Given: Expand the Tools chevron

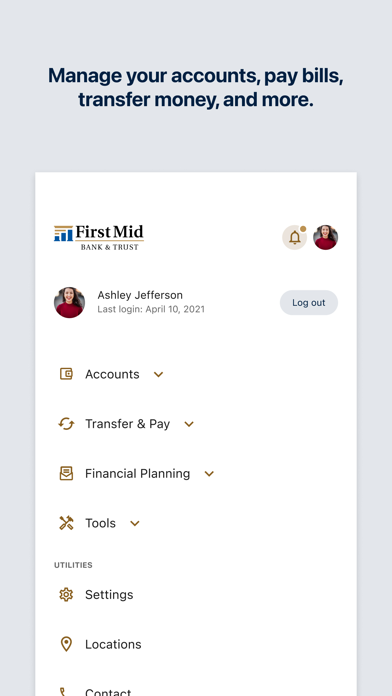Looking at the screenshot, I should 135,523.
